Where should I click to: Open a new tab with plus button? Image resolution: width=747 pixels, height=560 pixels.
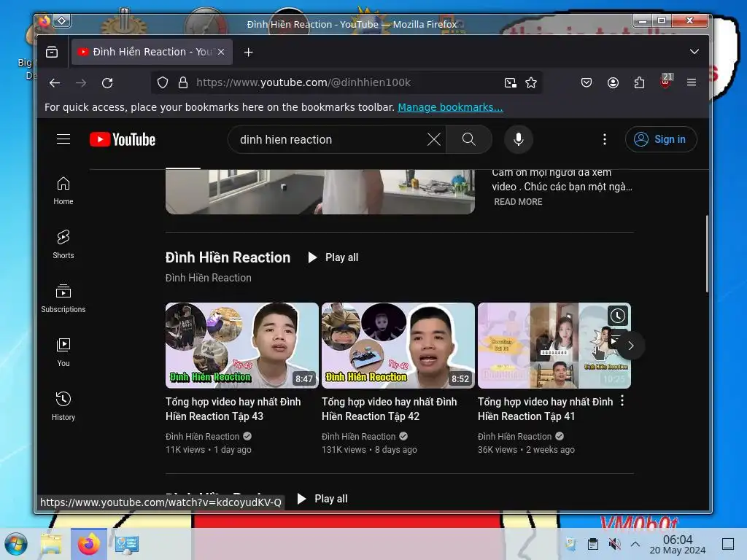pos(248,52)
